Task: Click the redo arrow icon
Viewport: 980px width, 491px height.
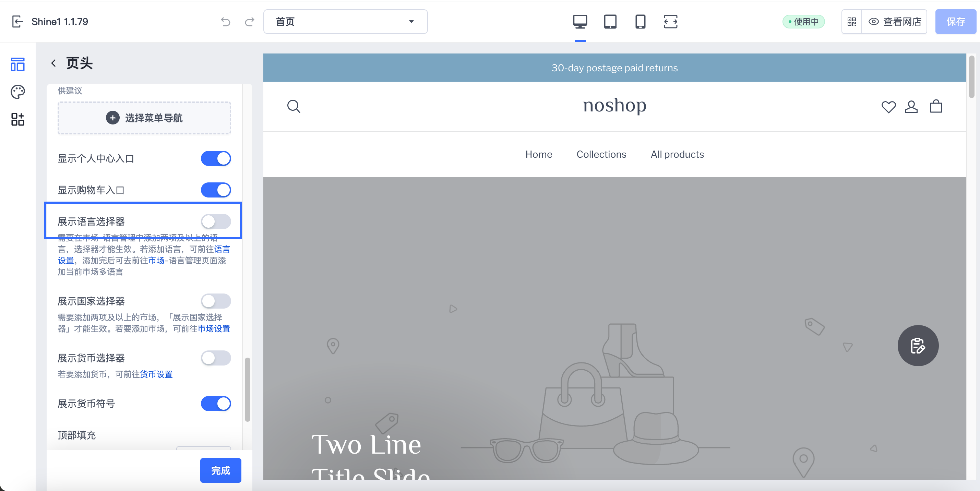Action: click(250, 22)
